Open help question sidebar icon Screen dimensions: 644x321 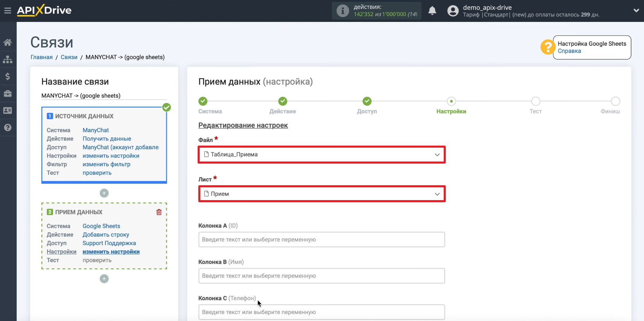(7, 127)
